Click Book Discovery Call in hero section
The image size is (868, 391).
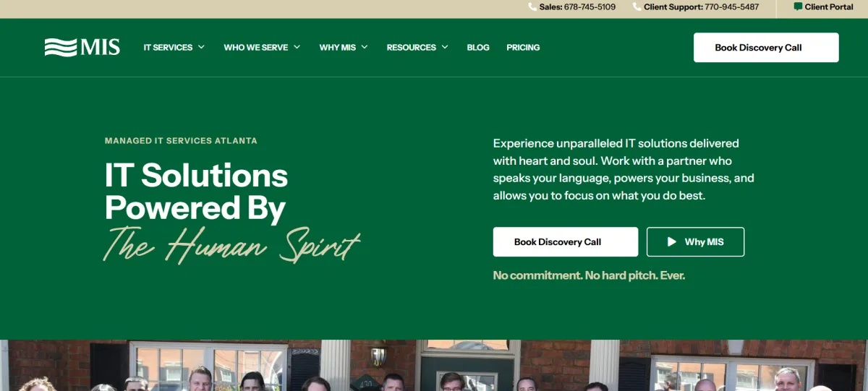[566, 242]
